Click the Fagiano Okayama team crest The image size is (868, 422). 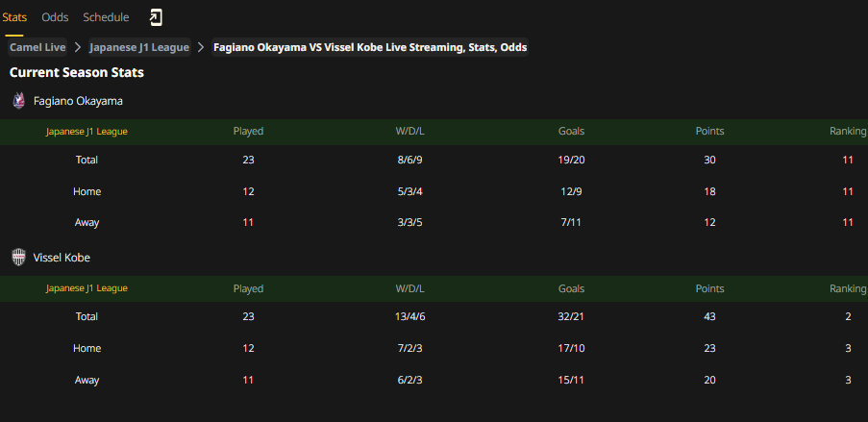[x=19, y=101]
